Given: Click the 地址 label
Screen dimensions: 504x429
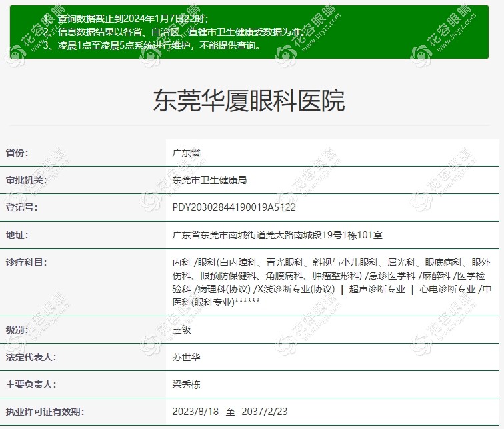Looking at the screenshot, I should click(17, 235).
